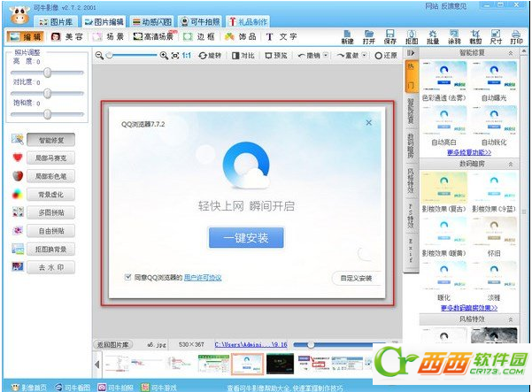Click the zoom out magnifier icon

click(99, 55)
